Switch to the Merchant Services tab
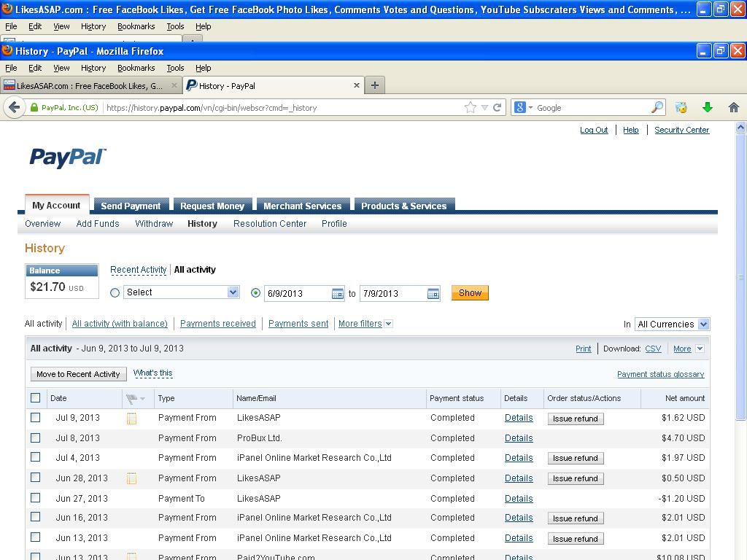Image resolution: width=747 pixels, height=560 pixels. click(303, 206)
